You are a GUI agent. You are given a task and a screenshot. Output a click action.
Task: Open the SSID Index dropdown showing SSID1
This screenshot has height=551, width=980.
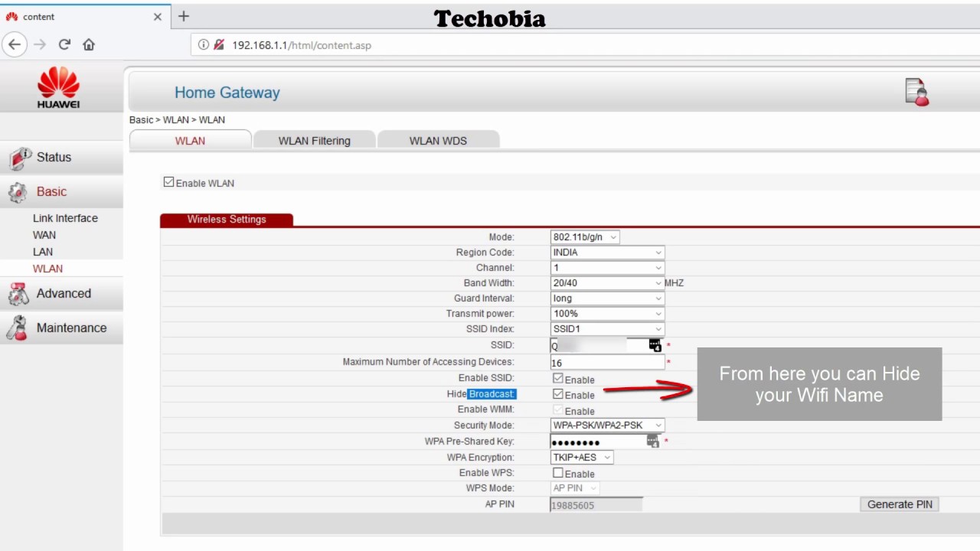click(x=607, y=329)
